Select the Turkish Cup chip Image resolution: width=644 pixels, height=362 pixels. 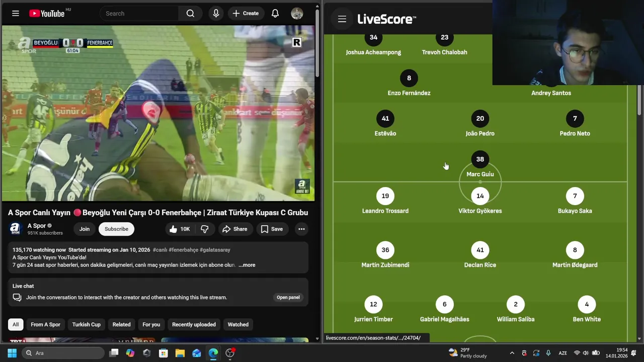pyautogui.click(x=87, y=324)
